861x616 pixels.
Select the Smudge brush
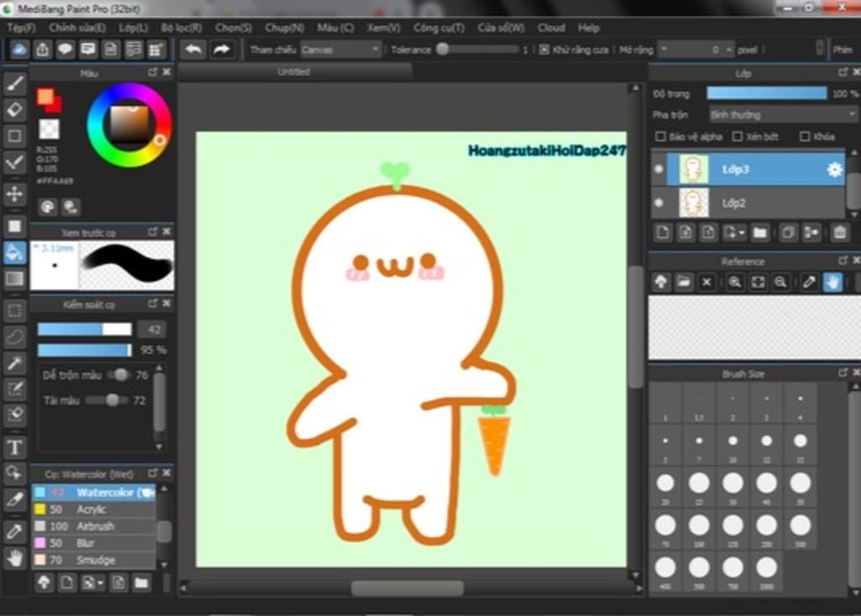93,560
